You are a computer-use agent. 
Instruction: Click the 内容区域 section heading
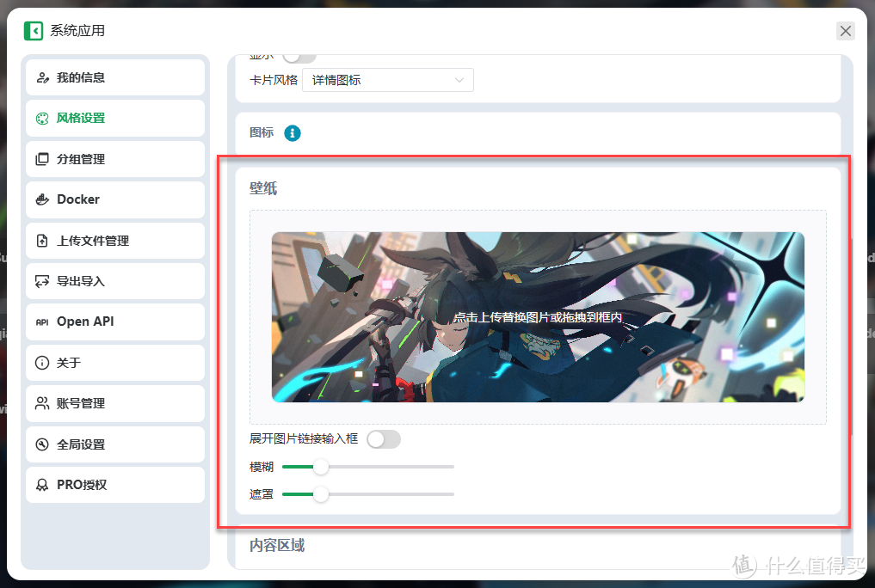click(277, 546)
